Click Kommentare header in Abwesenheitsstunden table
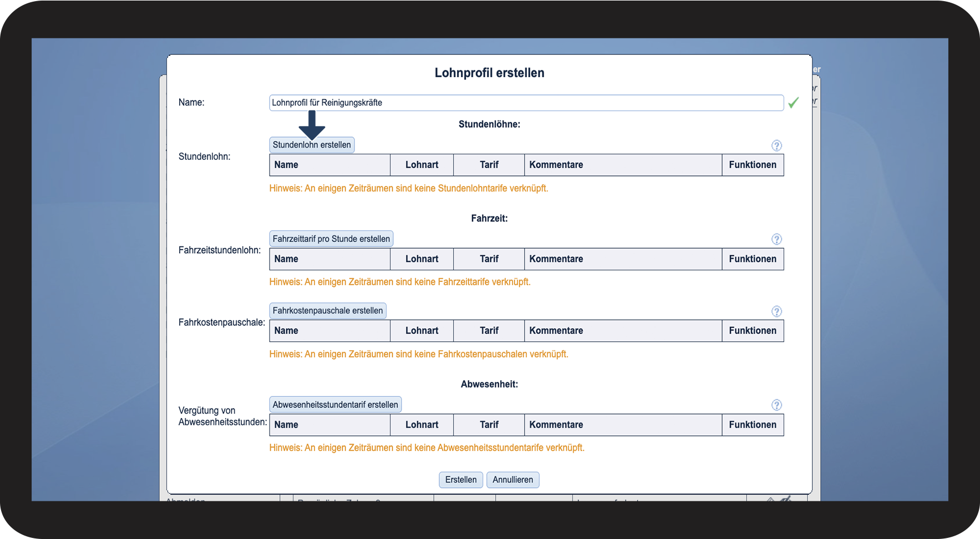The height and width of the screenshot is (539, 980). click(623, 425)
